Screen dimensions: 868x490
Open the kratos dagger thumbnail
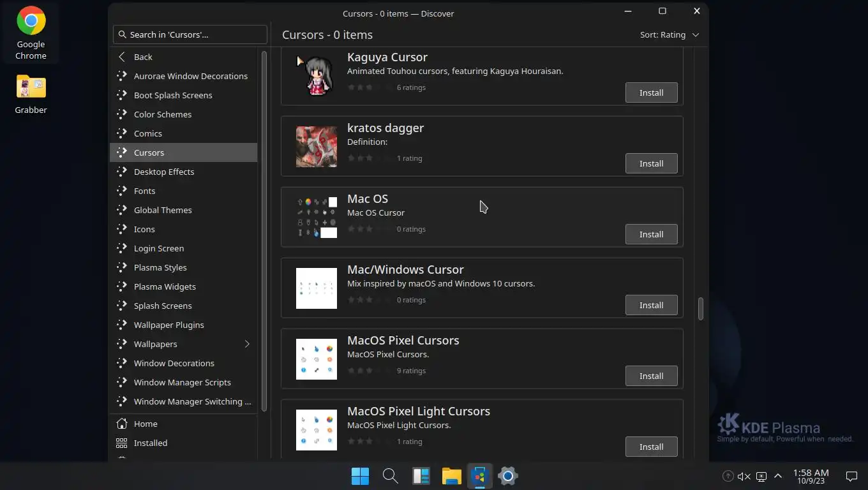[x=317, y=147]
